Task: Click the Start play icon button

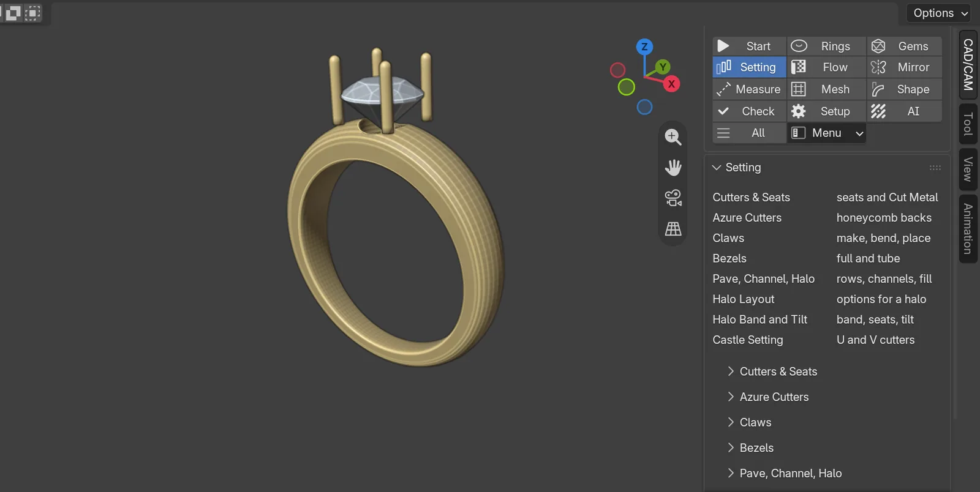Action: [749, 46]
